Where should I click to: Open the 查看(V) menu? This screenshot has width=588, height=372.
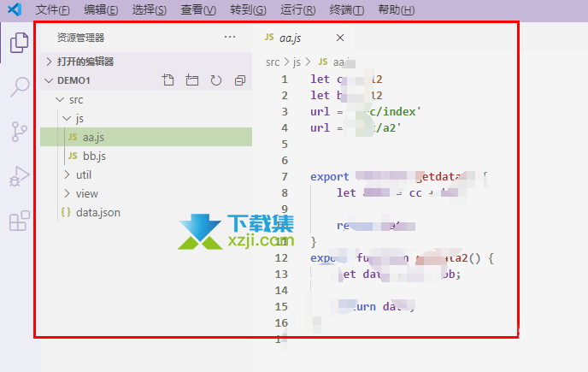(x=198, y=9)
